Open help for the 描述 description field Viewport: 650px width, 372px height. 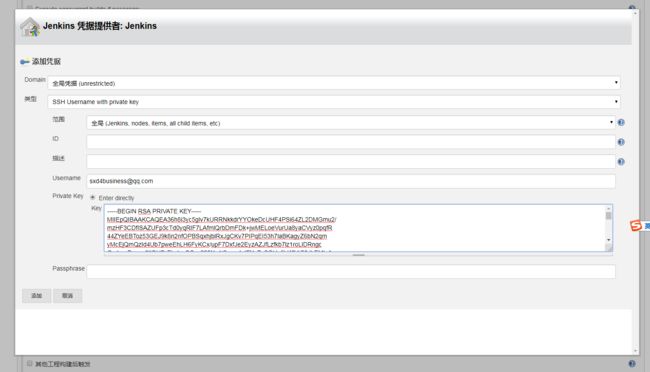[x=621, y=162]
